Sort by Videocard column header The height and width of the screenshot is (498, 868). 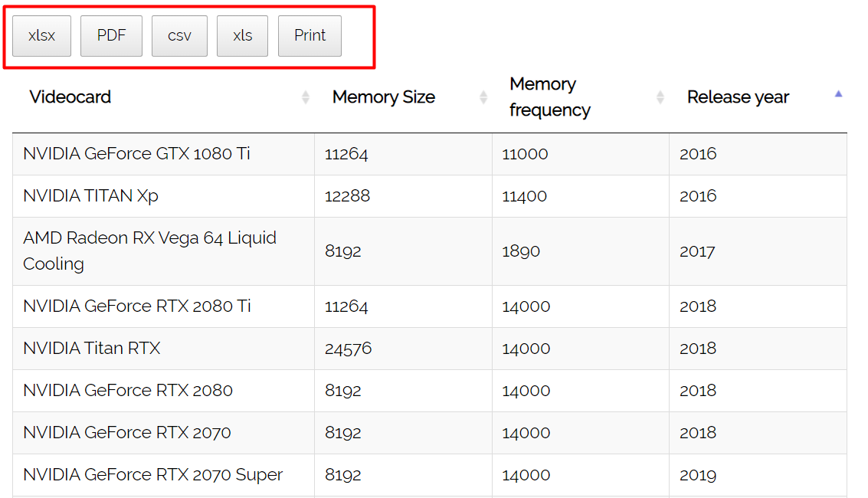[70, 97]
